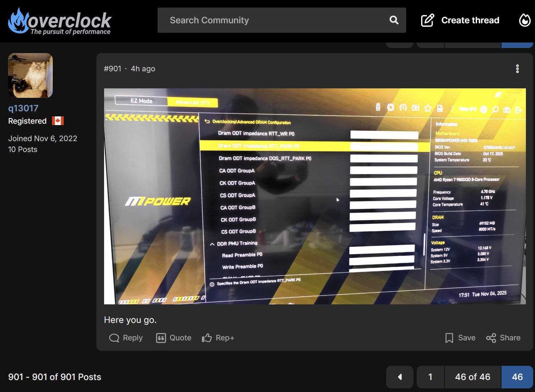The image size is (535, 392).
Task: Click the Canadian flag beside Registered
Action: [58, 121]
